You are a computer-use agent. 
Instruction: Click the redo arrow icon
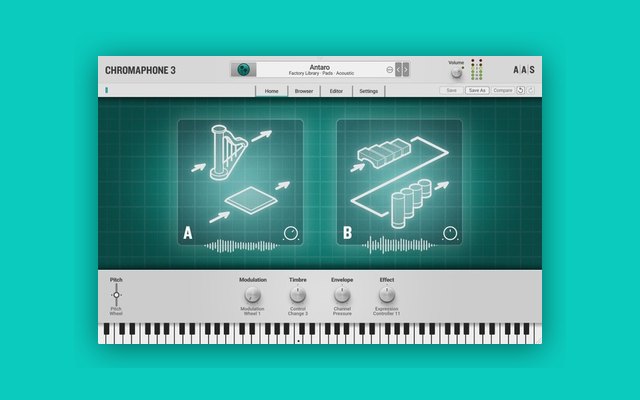tap(531, 90)
